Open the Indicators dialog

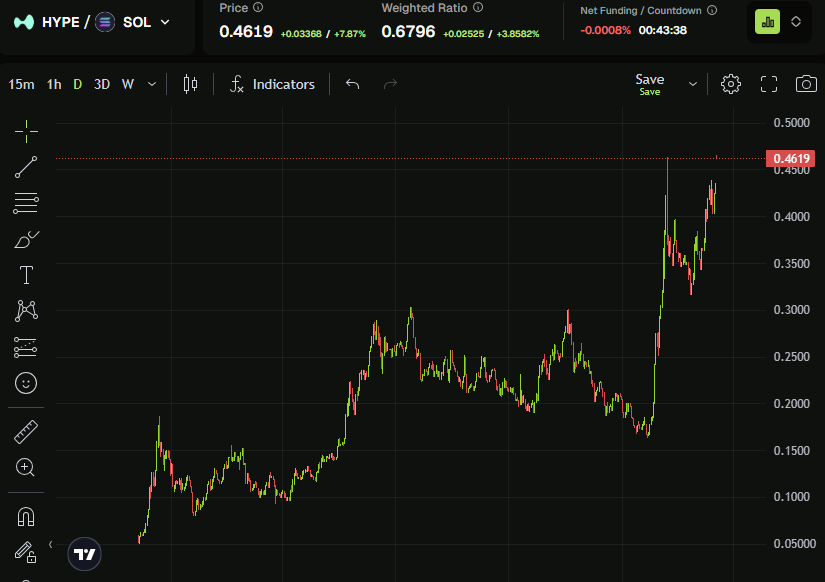[x=273, y=84]
